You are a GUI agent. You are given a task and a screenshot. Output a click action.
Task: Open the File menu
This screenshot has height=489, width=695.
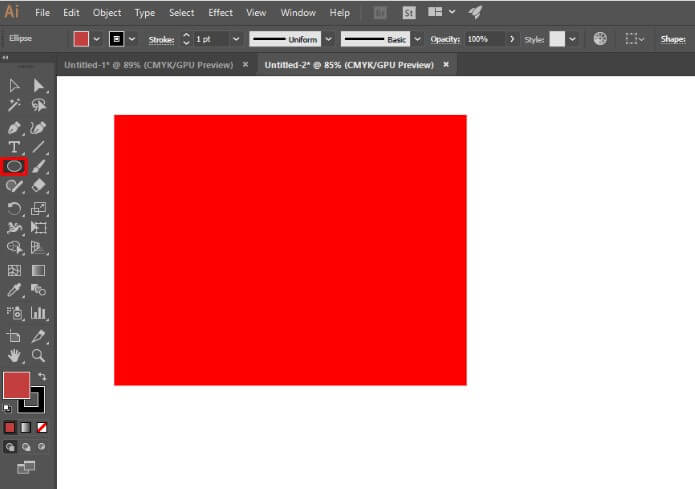click(x=43, y=12)
